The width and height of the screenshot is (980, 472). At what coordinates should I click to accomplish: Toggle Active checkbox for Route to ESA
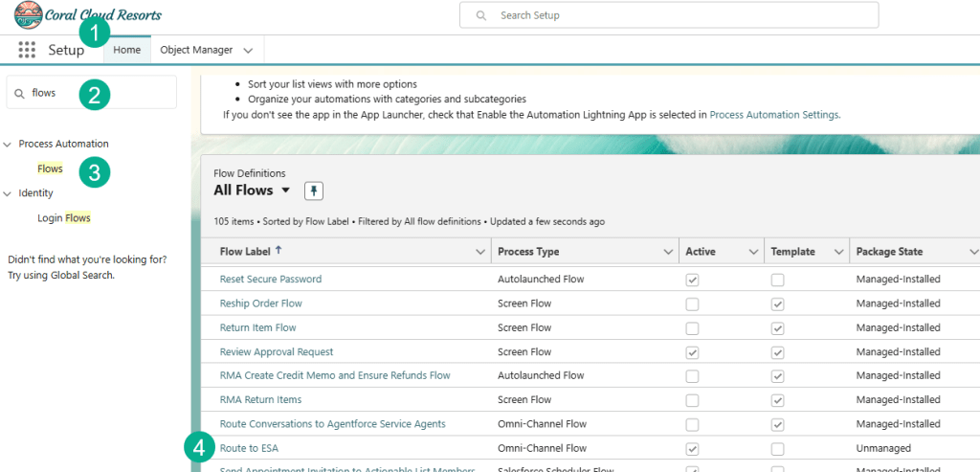[x=692, y=448]
